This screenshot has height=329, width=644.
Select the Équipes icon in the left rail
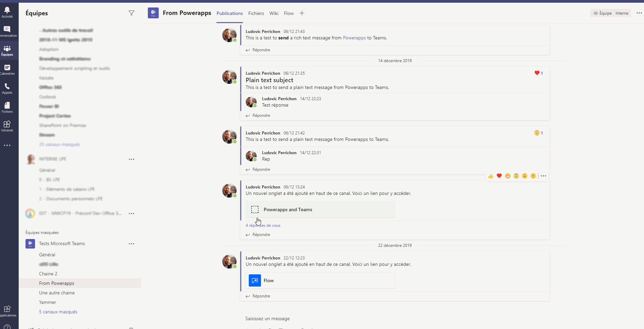tap(7, 50)
